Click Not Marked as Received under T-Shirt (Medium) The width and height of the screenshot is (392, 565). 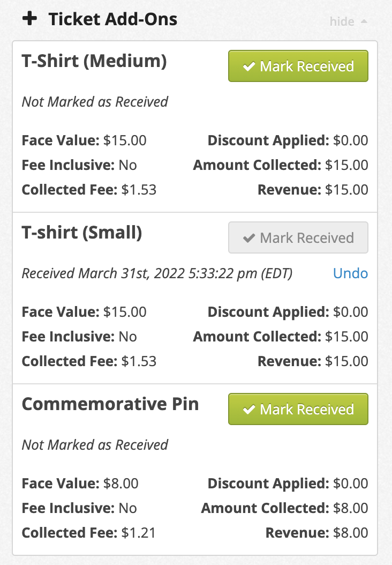click(95, 102)
